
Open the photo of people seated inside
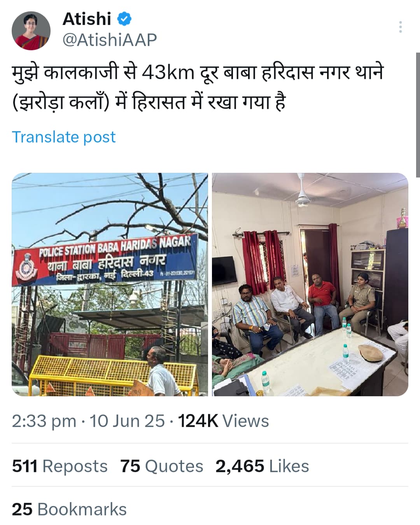[x=310, y=284]
